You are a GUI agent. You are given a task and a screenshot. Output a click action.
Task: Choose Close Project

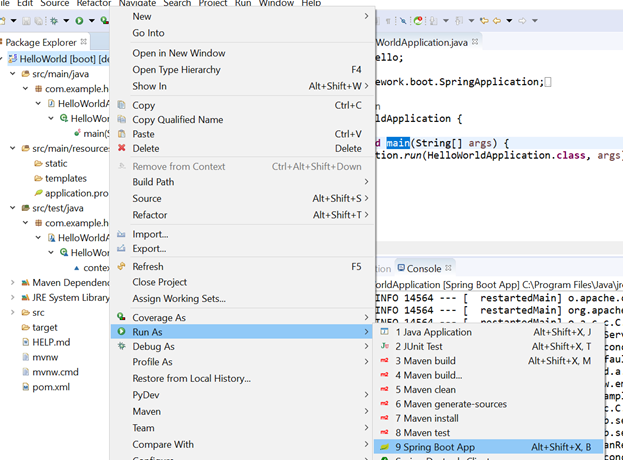pyautogui.click(x=242, y=282)
